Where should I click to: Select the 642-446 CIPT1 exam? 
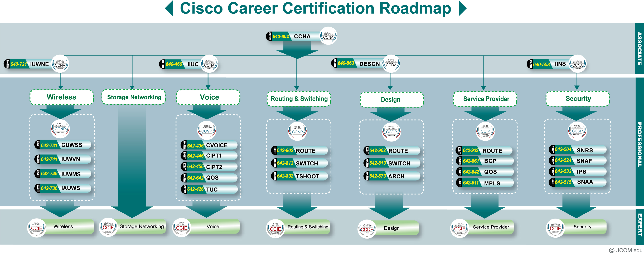(209, 156)
